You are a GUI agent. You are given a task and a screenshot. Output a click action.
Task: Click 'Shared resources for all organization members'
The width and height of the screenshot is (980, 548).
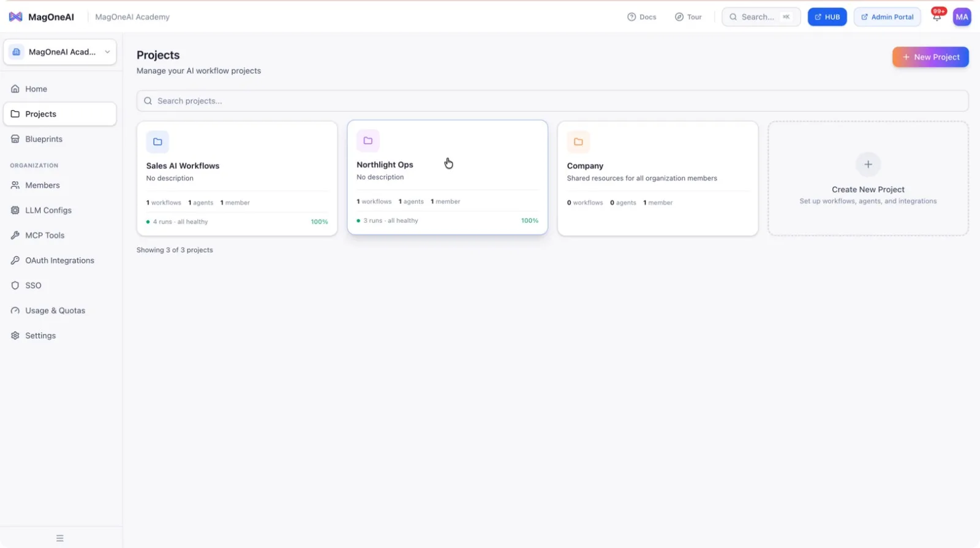(642, 178)
